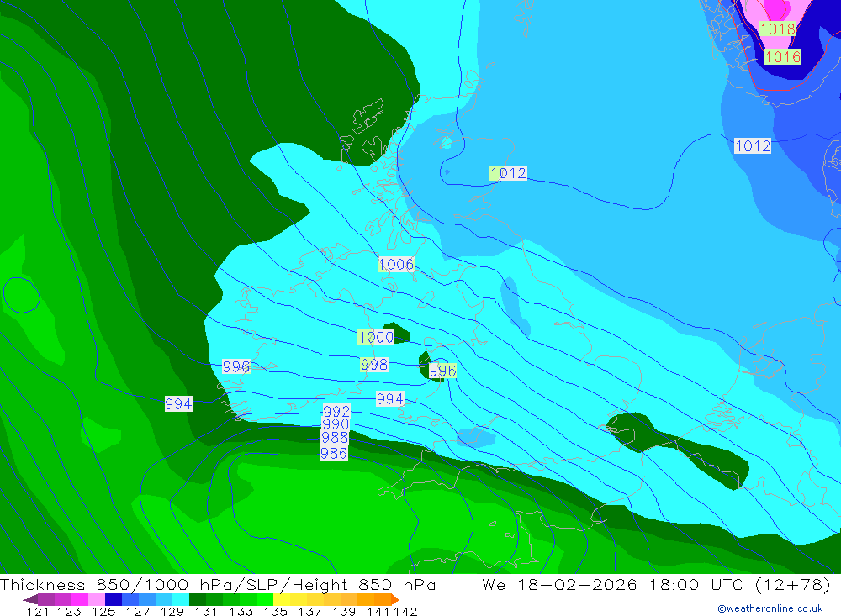Click the pure magenta legend swatch
This screenshot has height=616, width=841.
click(80, 599)
